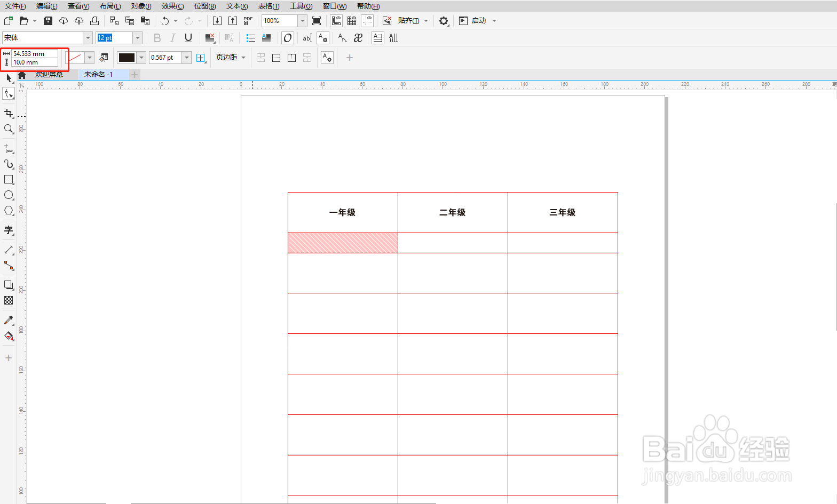Expand the 贴齐 snap-to dropdown

click(x=426, y=21)
